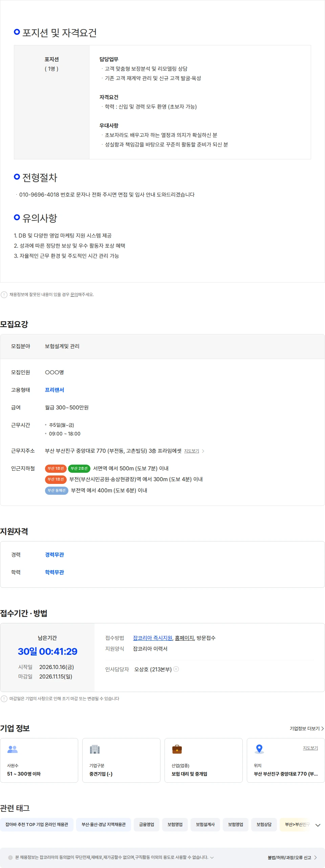
Task: Click the briefcase icon in 산업(업종) card
Action: pyautogui.click(x=177, y=749)
